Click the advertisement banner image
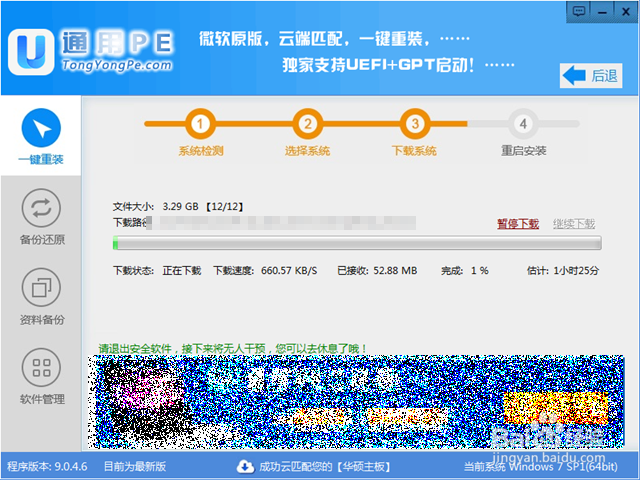640x480 pixels. pyautogui.click(x=356, y=402)
